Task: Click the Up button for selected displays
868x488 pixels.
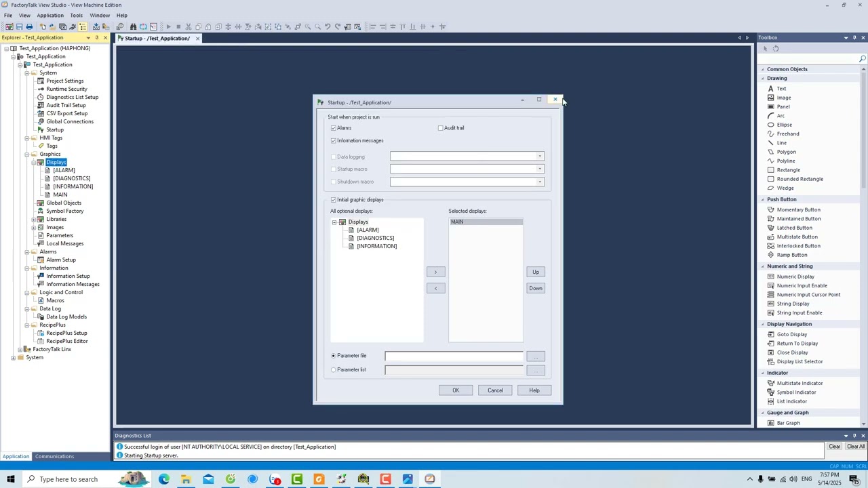Action: [x=536, y=272]
